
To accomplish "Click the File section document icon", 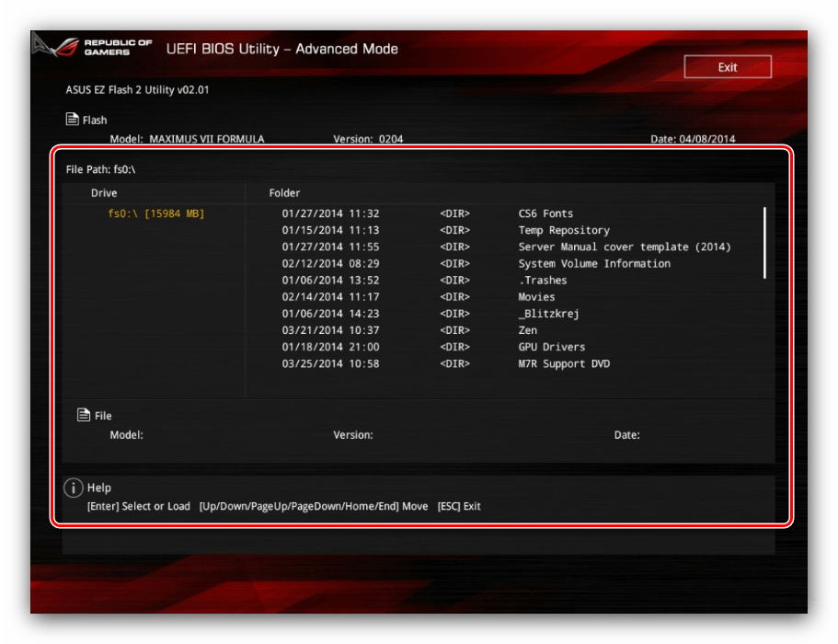I will (x=84, y=415).
